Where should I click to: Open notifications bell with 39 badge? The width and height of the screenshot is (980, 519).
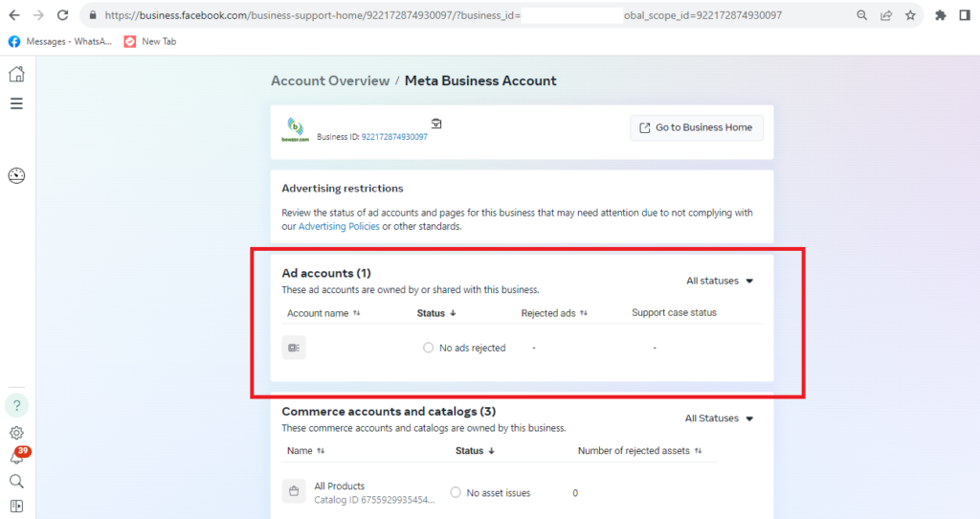pyautogui.click(x=18, y=456)
